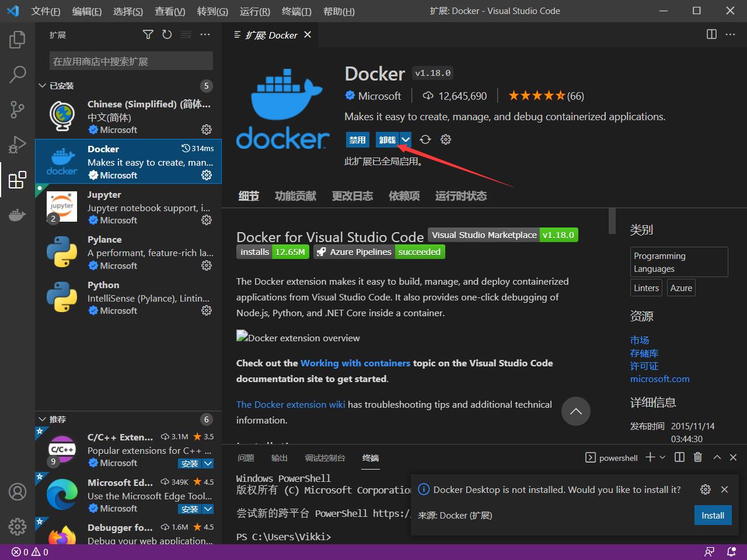Screen dimensions: 747x560
Task: Click the filter extensions funnel icon
Action: point(148,35)
